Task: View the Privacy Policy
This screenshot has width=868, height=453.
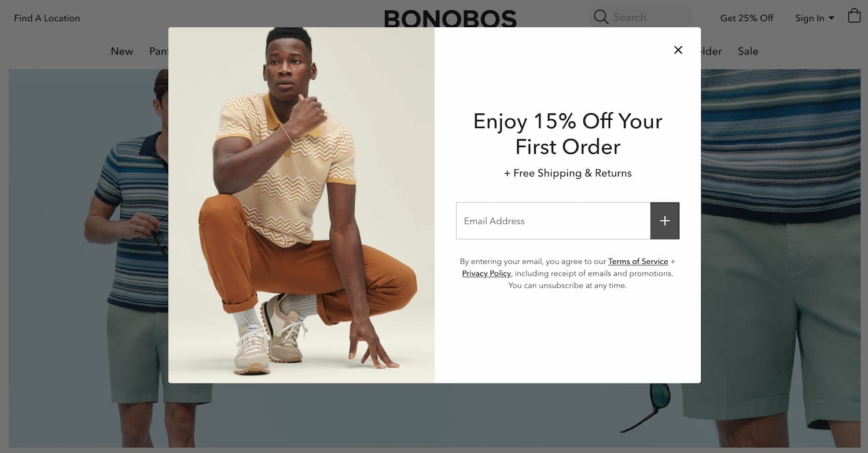Action: tap(486, 273)
